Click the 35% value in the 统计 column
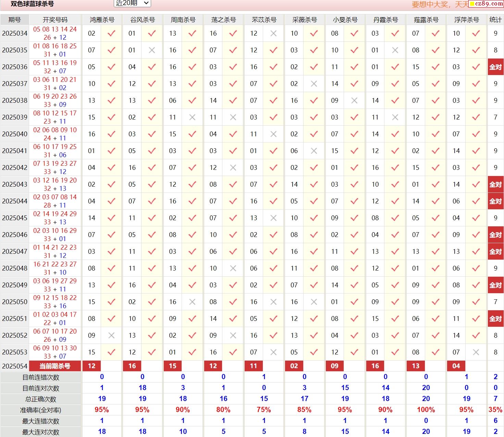Viewport: 504px width, 437px height. coord(495,410)
